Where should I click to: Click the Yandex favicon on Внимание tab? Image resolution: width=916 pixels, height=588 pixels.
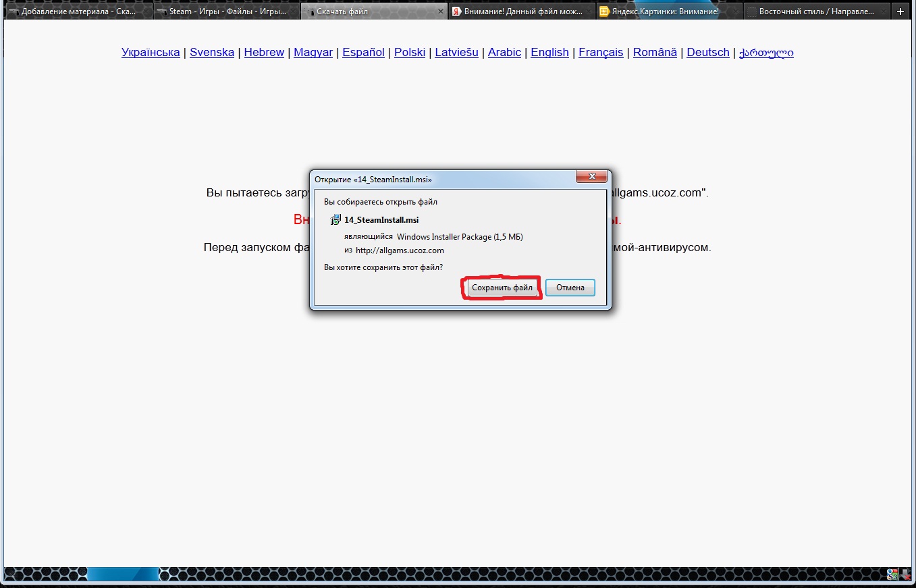coord(457,11)
